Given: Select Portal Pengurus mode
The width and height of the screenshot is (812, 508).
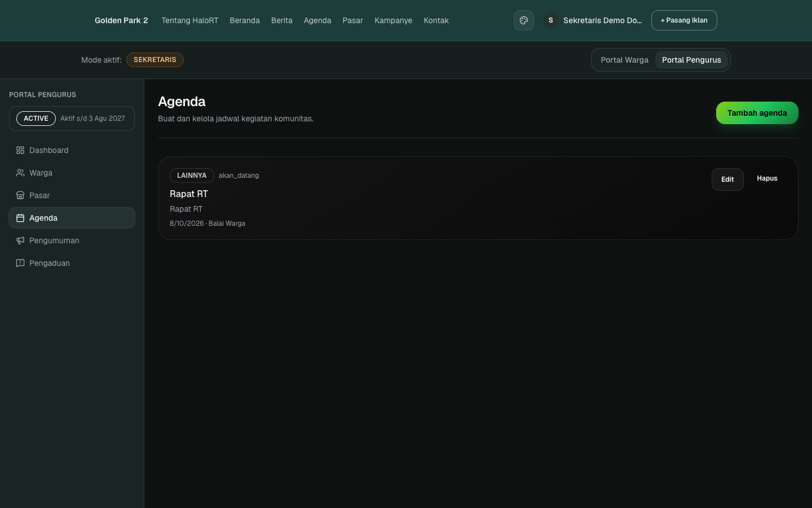Looking at the screenshot, I should (x=691, y=60).
